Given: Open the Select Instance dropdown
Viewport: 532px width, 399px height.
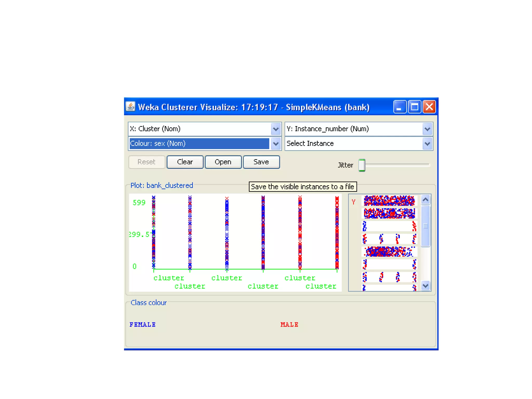Looking at the screenshot, I should [x=427, y=143].
